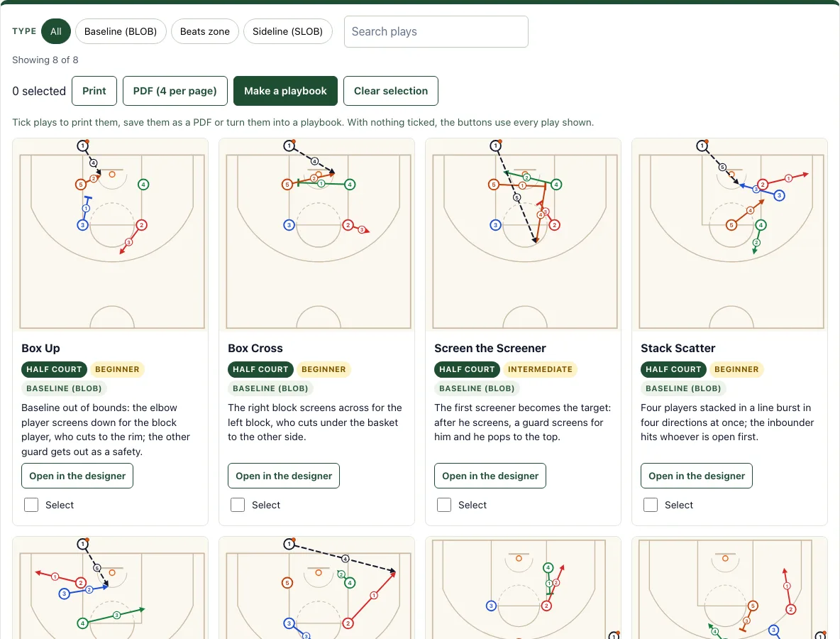Export PDF (4 per page)
This screenshot has height=639, width=840.
175,91
